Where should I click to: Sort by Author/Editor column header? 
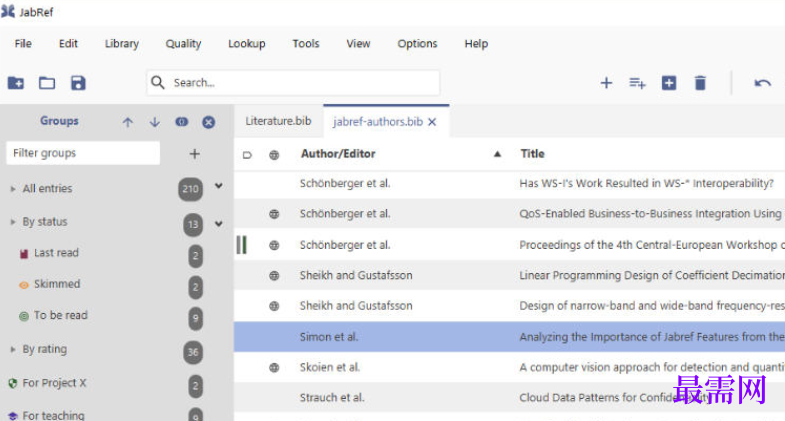coord(338,154)
